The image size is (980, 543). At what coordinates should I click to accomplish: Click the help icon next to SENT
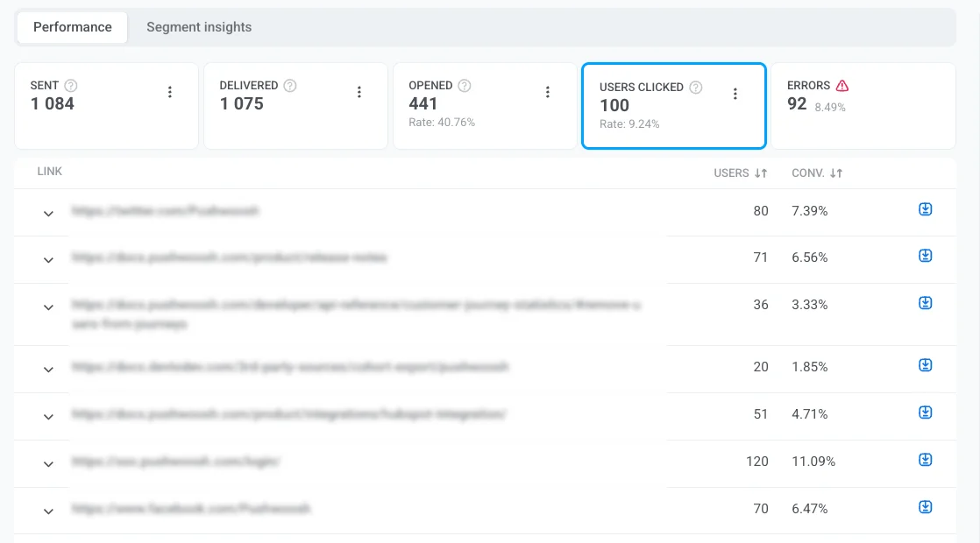pos(69,85)
